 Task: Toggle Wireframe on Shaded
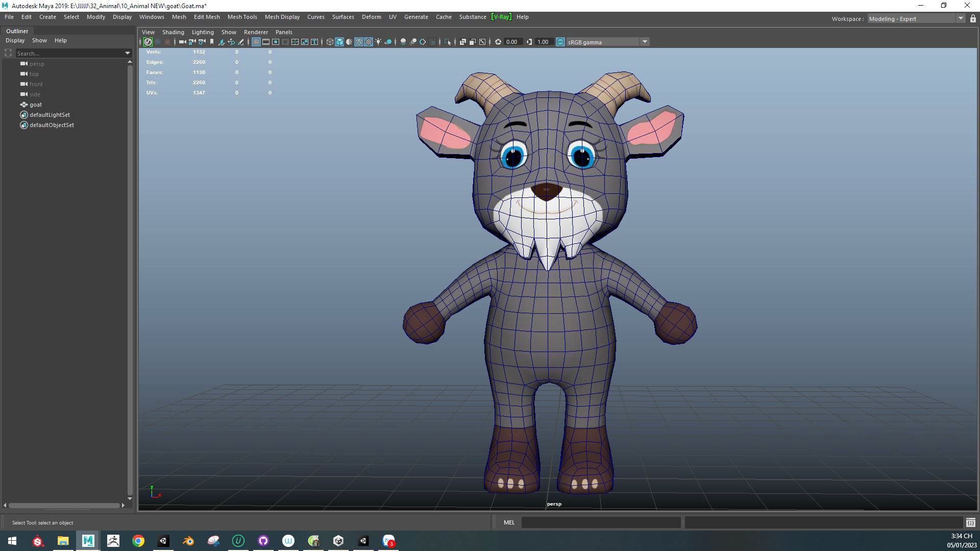[359, 42]
